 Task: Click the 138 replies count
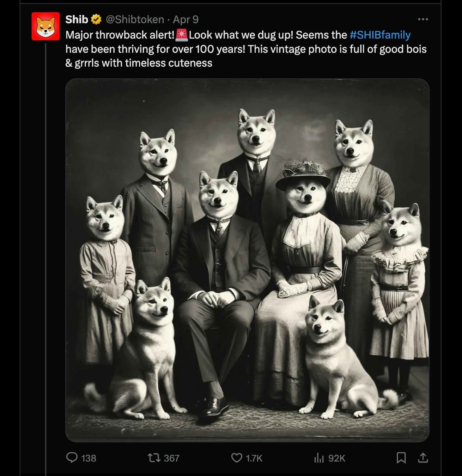click(x=89, y=458)
